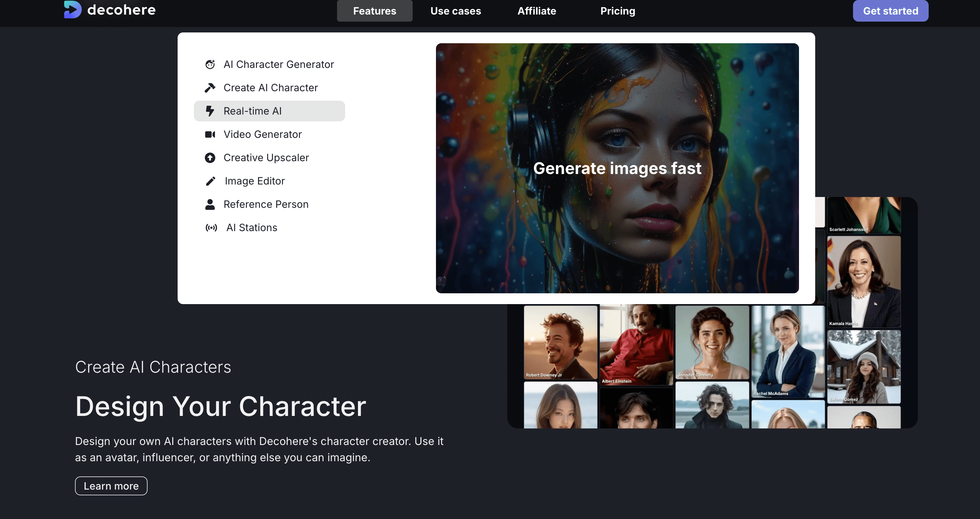Click the video camera icon for Video Generator
This screenshot has height=519, width=980.
[x=210, y=134]
